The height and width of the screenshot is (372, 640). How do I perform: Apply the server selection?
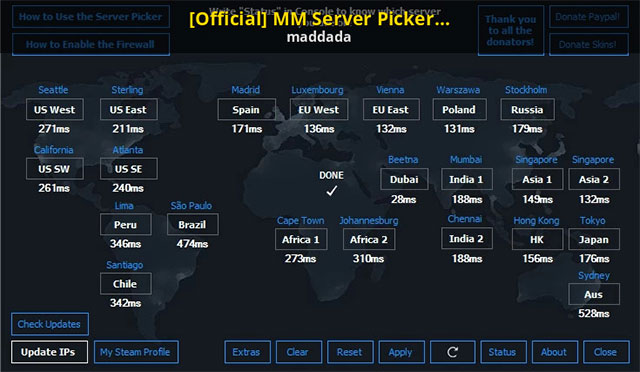pyautogui.click(x=402, y=352)
